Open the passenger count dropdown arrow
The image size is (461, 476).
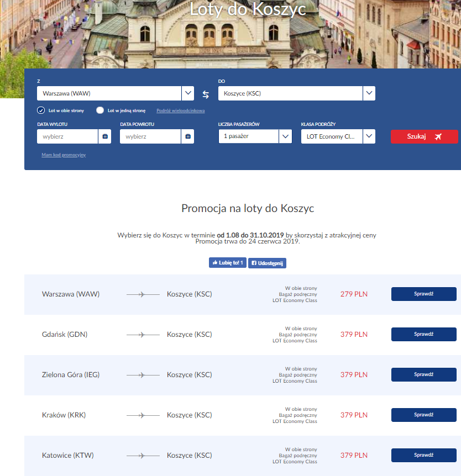[285, 136]
